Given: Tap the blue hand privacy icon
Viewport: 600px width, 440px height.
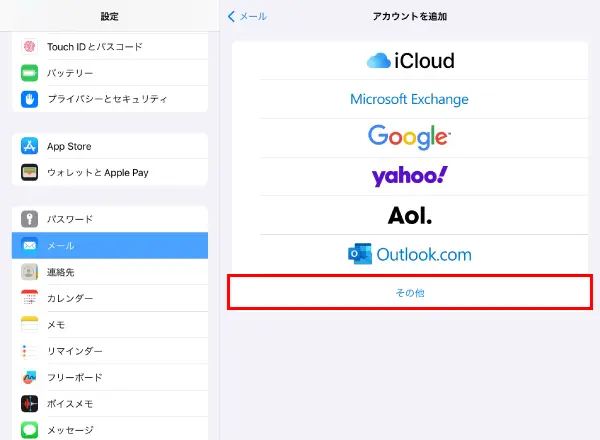Looking at the screenshot, I should pyautogui.click(x=29, y=99).
